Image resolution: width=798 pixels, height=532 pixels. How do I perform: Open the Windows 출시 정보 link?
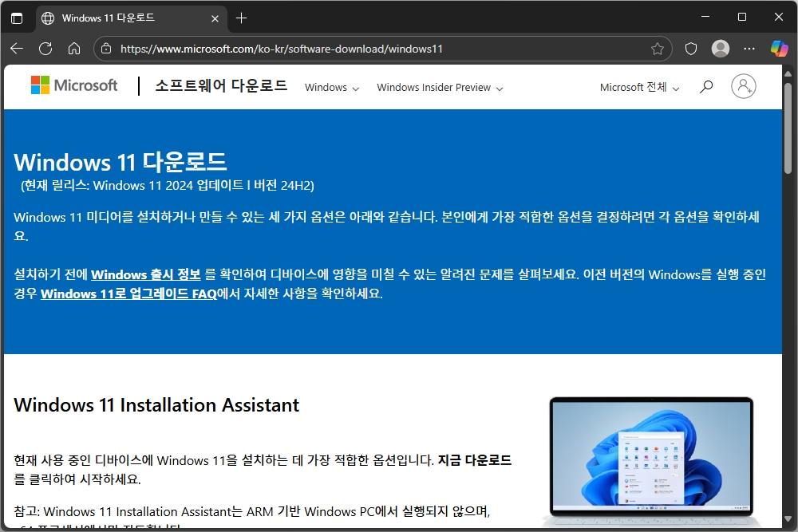(145, 274)
